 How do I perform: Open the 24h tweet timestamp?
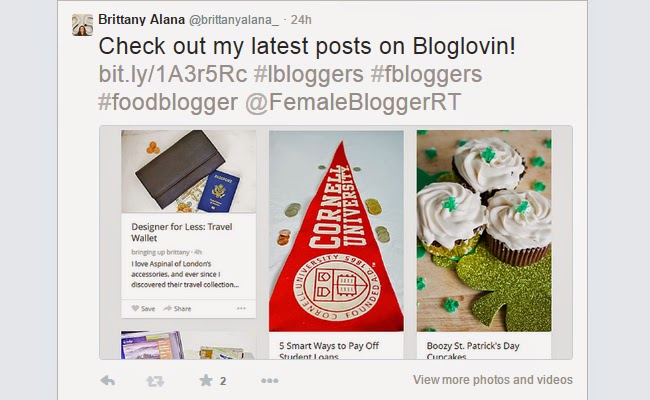pos(301,20)
